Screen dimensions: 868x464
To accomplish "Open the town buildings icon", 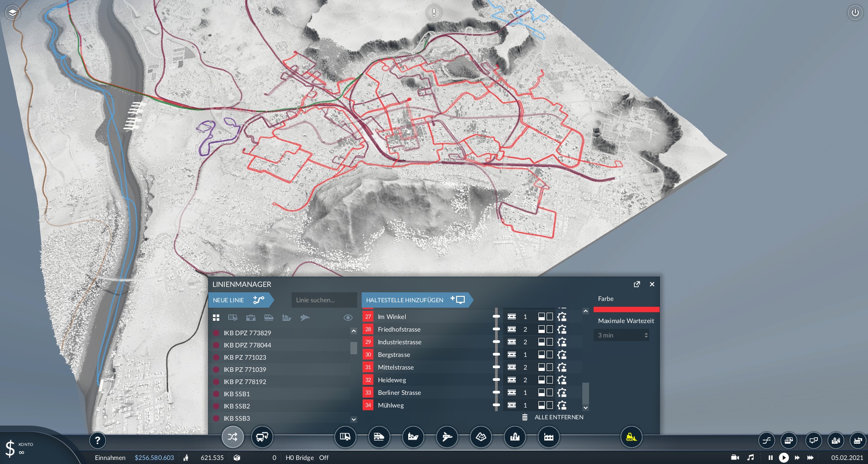I will (515, 437).
